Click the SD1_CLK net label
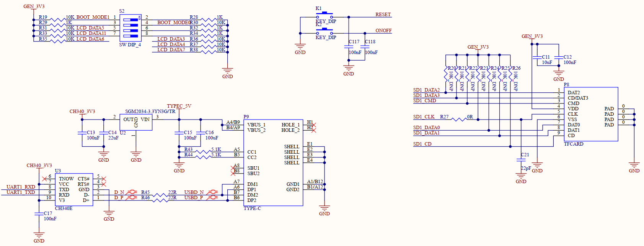 coord(424,117)
